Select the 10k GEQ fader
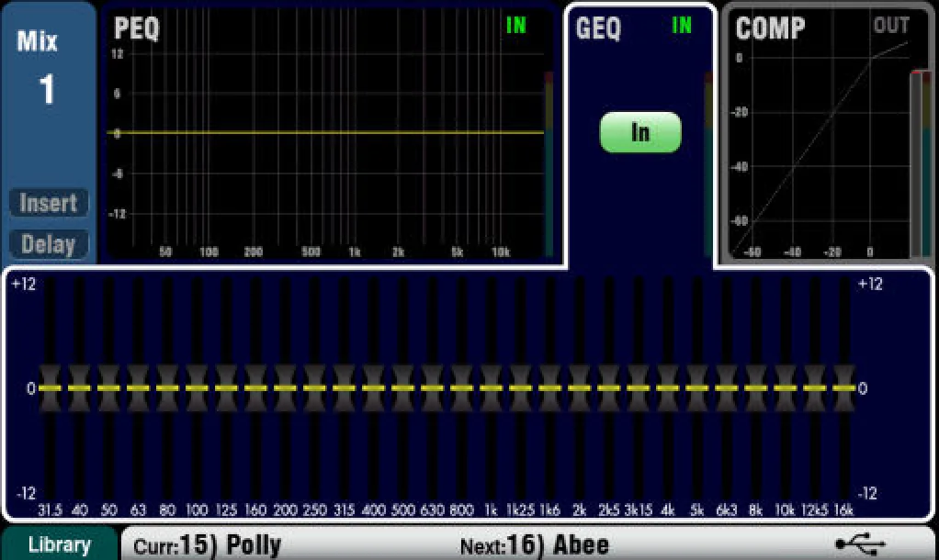The height and width of the screenshot is (560, 939). (x=785, y=388)
